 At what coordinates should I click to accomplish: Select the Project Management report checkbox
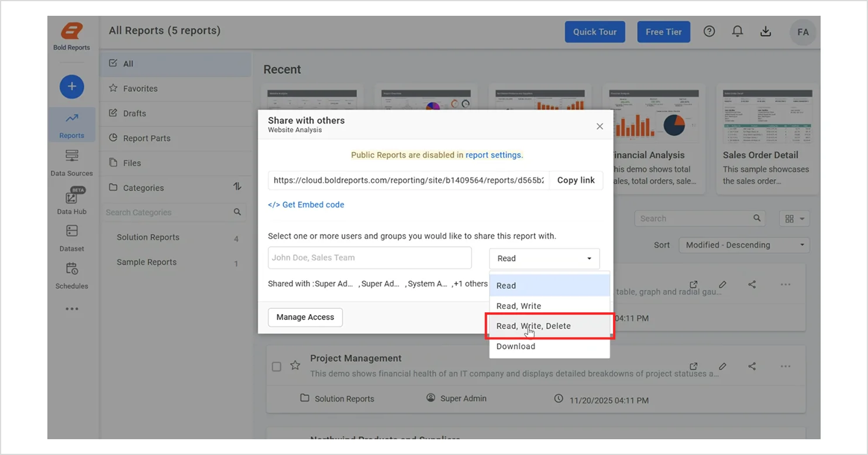tap(277, 367)
